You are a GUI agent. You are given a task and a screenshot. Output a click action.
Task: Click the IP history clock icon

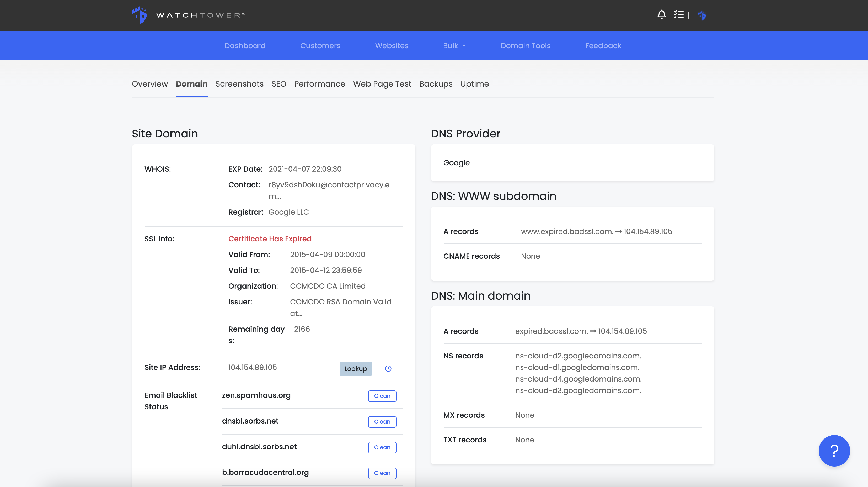pyautogui.click(x=388, y=369)
